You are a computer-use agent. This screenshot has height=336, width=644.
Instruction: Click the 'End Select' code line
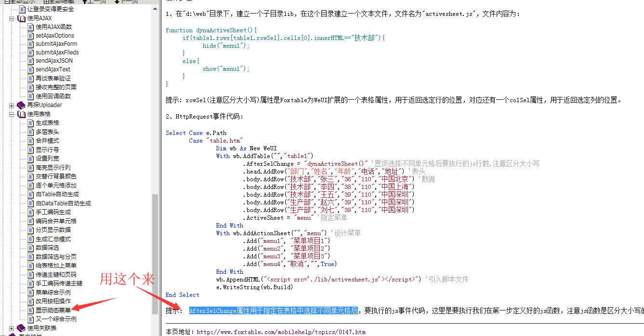[x=183, y=295]
